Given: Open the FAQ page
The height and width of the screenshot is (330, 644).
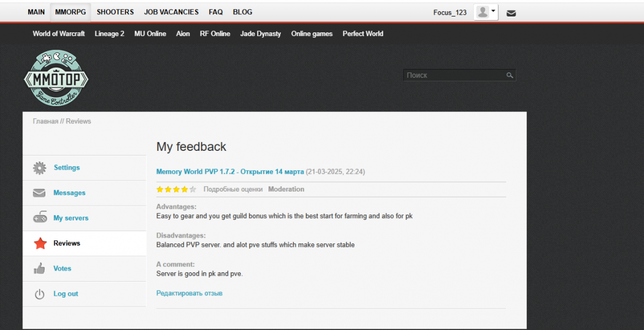Looking at the screenshot, I should [x=215, y=12].
